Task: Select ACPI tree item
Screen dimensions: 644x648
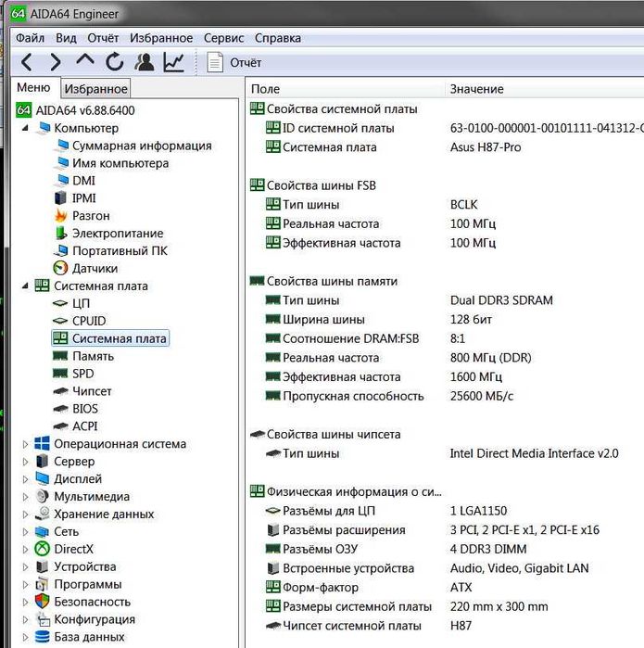Action: click(84, 426)
